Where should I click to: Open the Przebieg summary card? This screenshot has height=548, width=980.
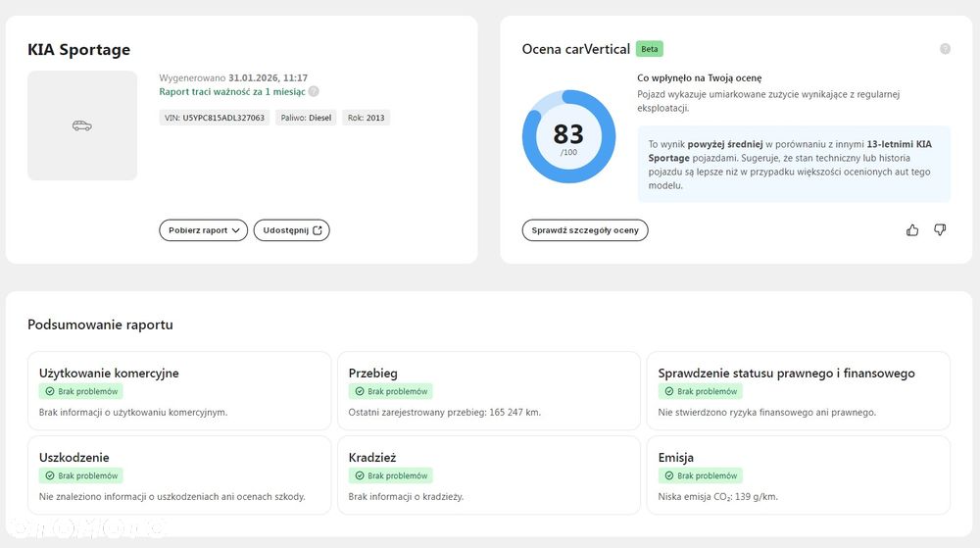click(489, 390)
